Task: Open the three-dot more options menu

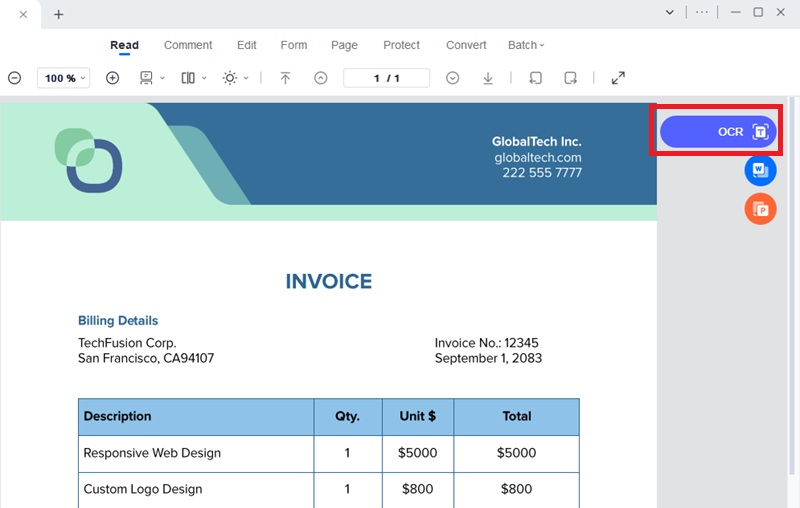Action: [x=702, y=12]
